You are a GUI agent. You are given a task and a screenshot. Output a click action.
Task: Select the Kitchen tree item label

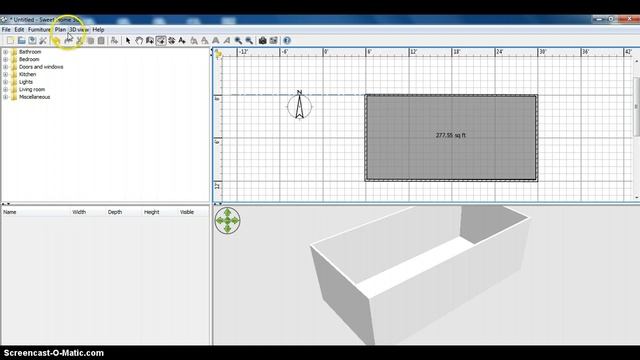27,74
